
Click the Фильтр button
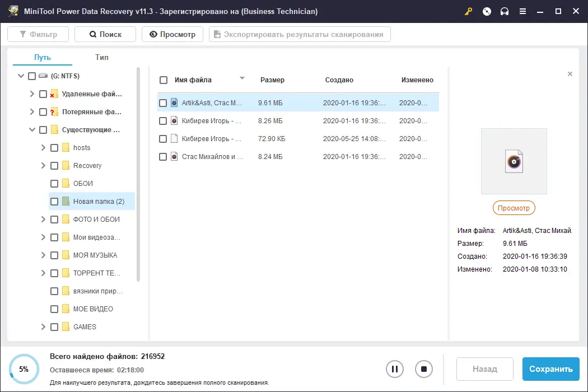tap(38, 34)
